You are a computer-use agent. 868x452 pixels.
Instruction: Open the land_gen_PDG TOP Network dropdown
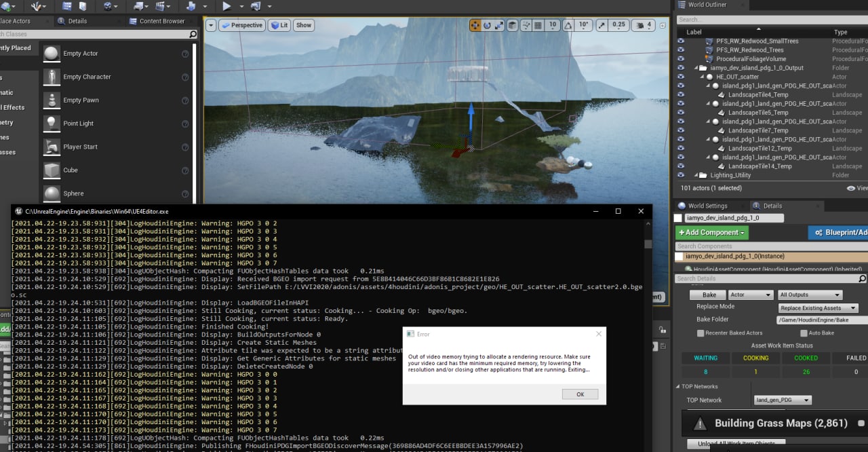(x=783, y=400)
